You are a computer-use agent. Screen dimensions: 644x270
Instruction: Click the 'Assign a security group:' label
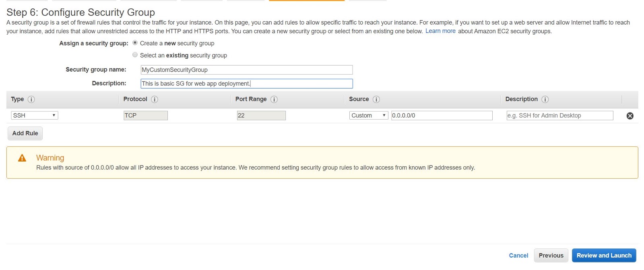pos(94,43)
